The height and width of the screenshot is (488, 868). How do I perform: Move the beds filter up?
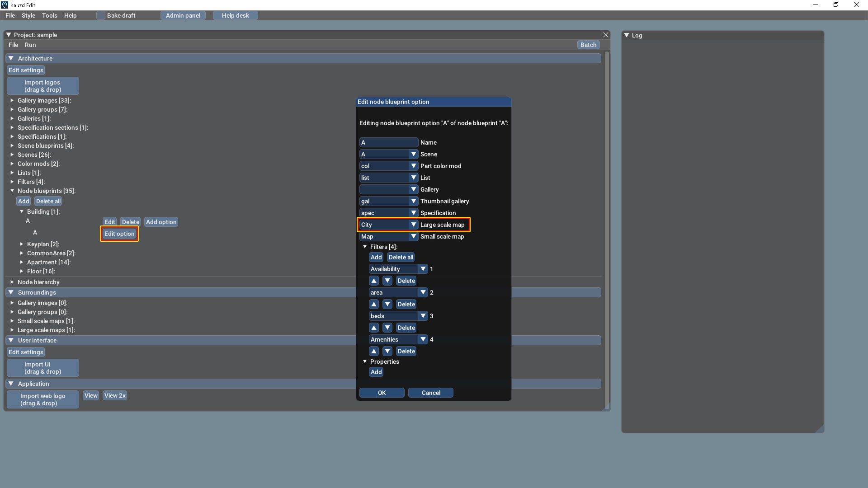(x=374, y=328)
